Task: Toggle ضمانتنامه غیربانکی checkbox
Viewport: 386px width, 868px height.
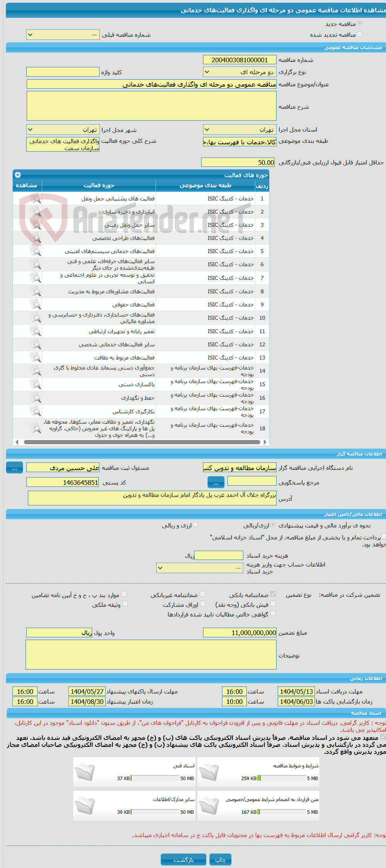Action: pyautogui.click(x=202, y=594)
